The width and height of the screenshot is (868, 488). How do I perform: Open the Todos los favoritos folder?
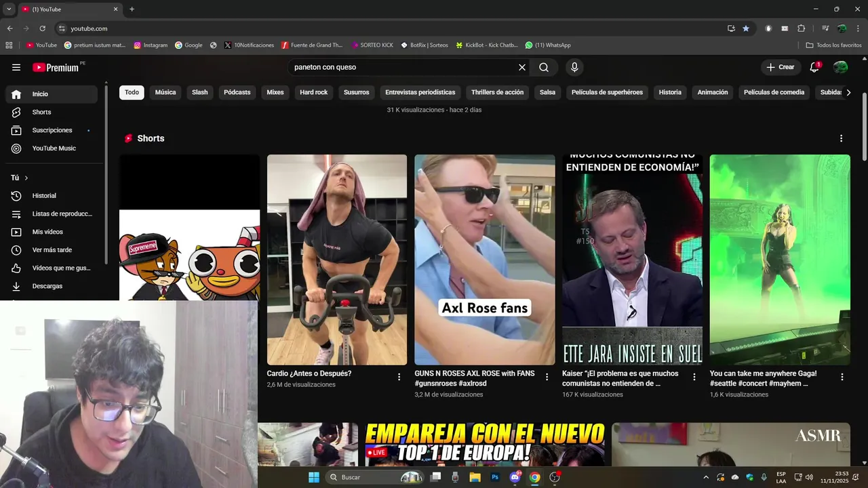pos(834,45)
